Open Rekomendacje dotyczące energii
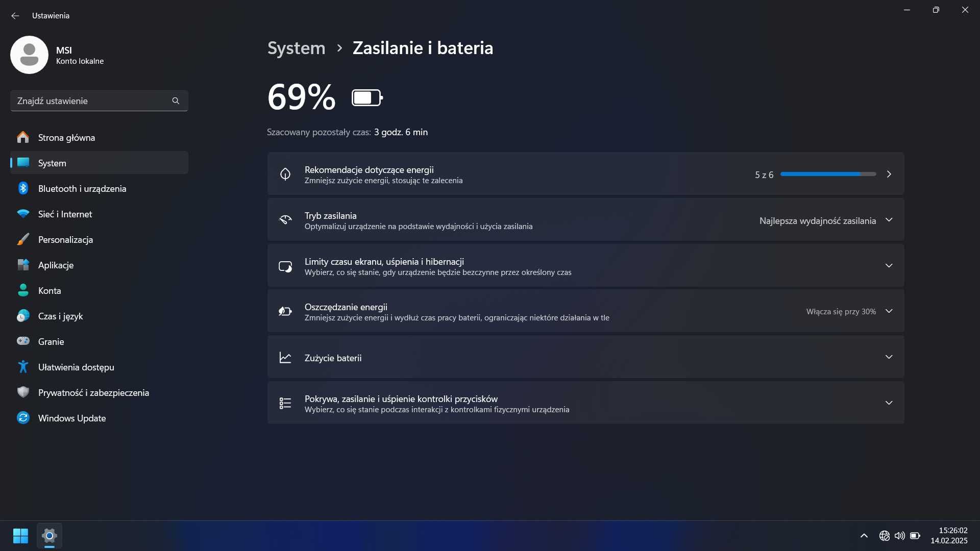Image resolution: width=980 pixels, height=551 pixels. pyautogui.click(x=510, y=174)
